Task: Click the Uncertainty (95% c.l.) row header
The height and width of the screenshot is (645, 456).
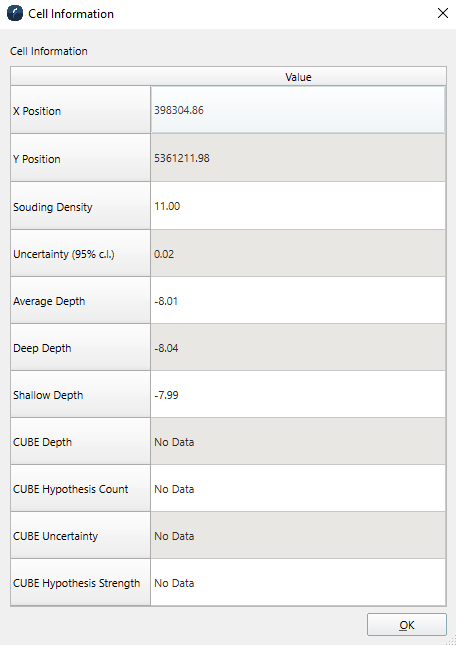Action: pos(81,253)
